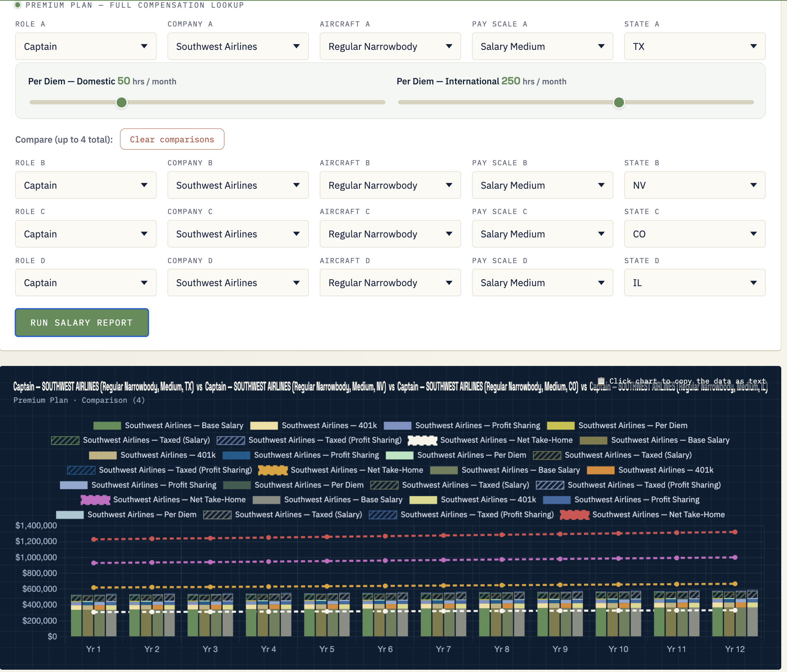Click the '$1,400,000' axis value
Viewport: 787px width, 672px height.
36,525
